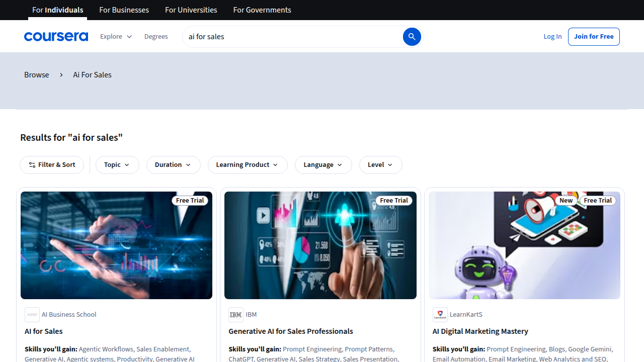Expand the Duration filter dropdown

click(x=174, y=165)
